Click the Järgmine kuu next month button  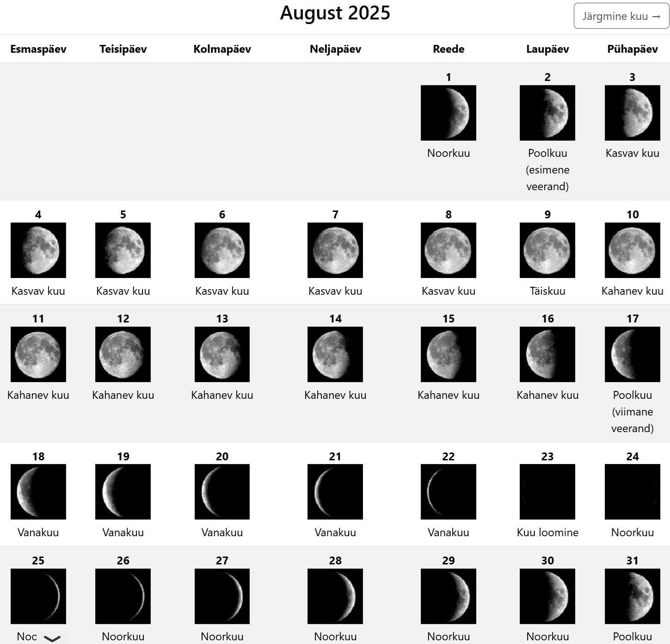pos(621,16)
